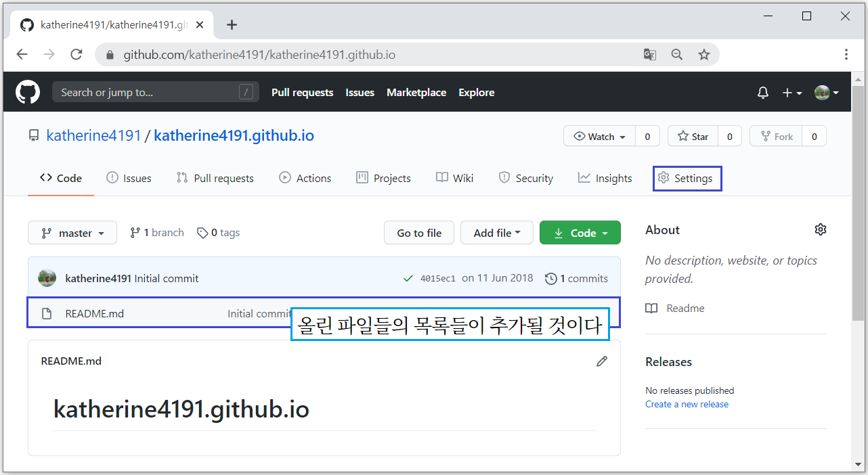View the 1 branch link
Screen dimensions: 868x475
157,233
